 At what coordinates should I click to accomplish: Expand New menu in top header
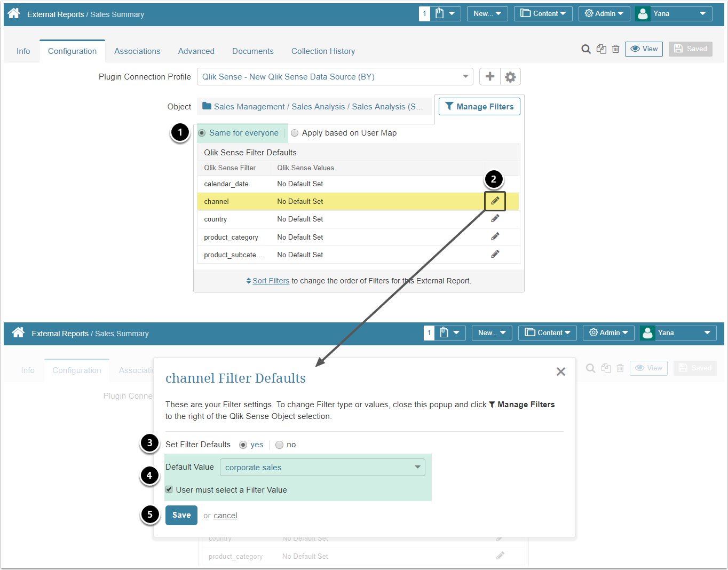[487, 14]
